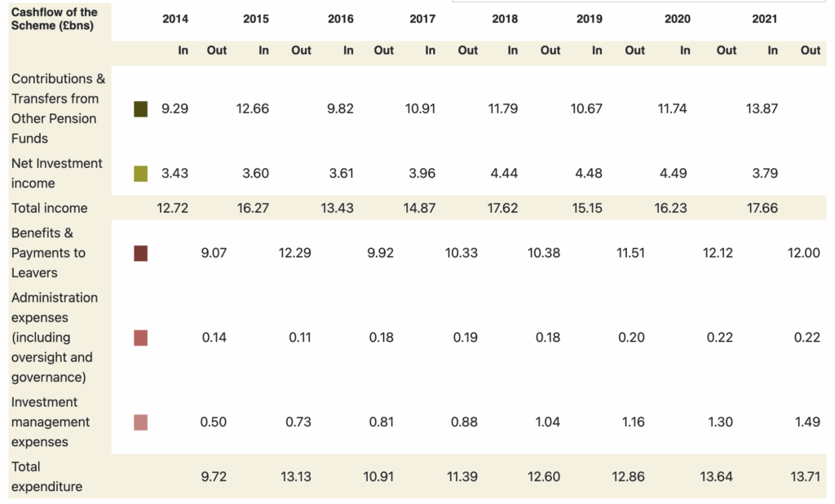Select the 2021 total expenditure value 13.71
Screen dimensions: 835x504
(x=804, y=476)
